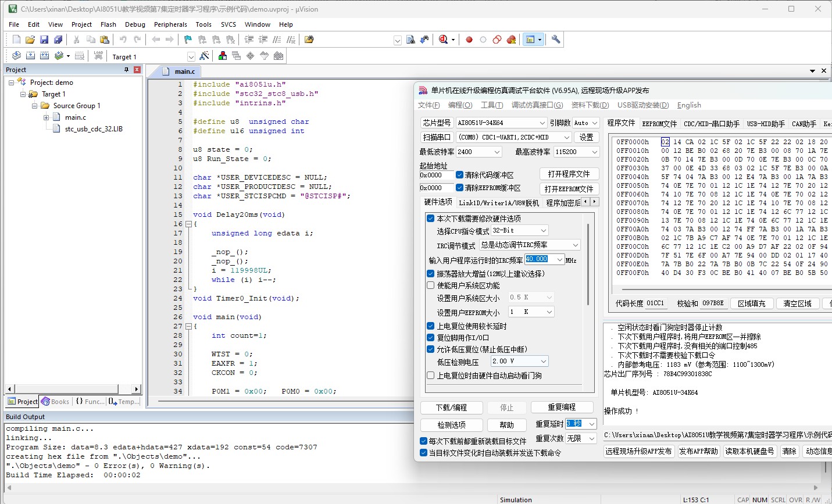Click the Save All icon
This screenshot has width=832, height=504.
coord(58,40)
